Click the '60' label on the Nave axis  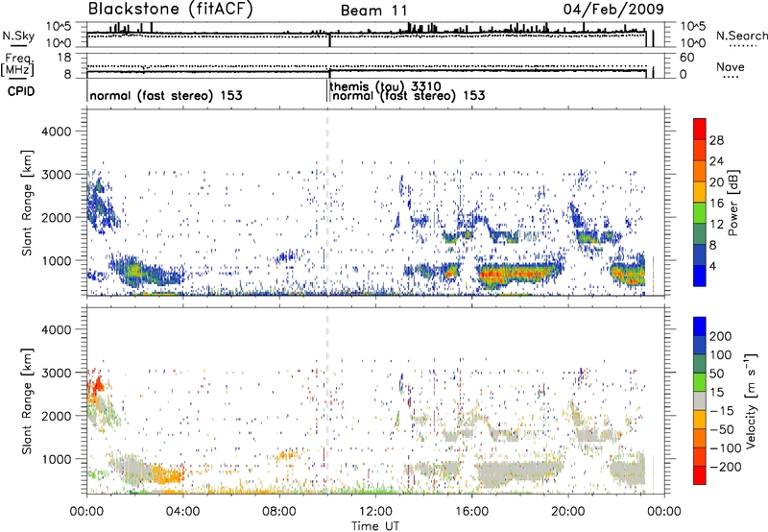click(x=687, y=58)
